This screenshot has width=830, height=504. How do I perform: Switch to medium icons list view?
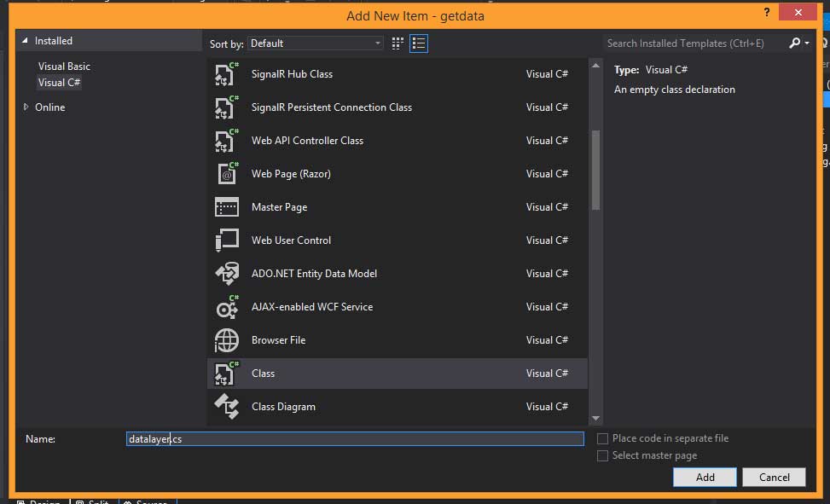coord(418,43)
